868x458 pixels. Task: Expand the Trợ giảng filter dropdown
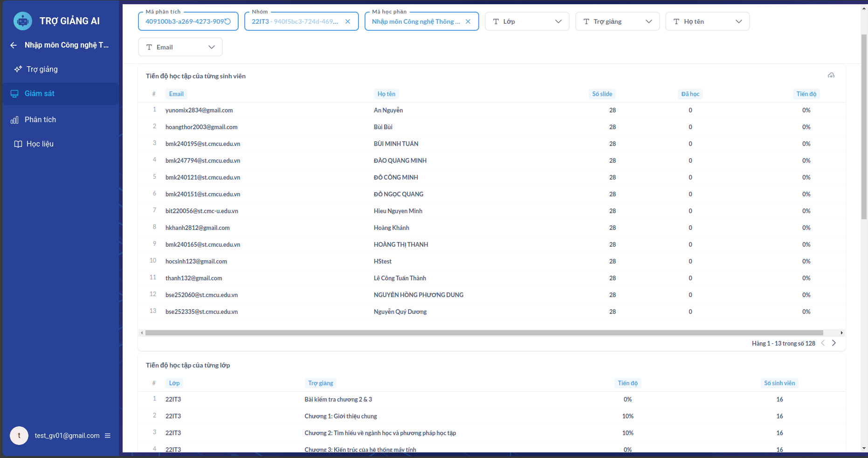617,21
